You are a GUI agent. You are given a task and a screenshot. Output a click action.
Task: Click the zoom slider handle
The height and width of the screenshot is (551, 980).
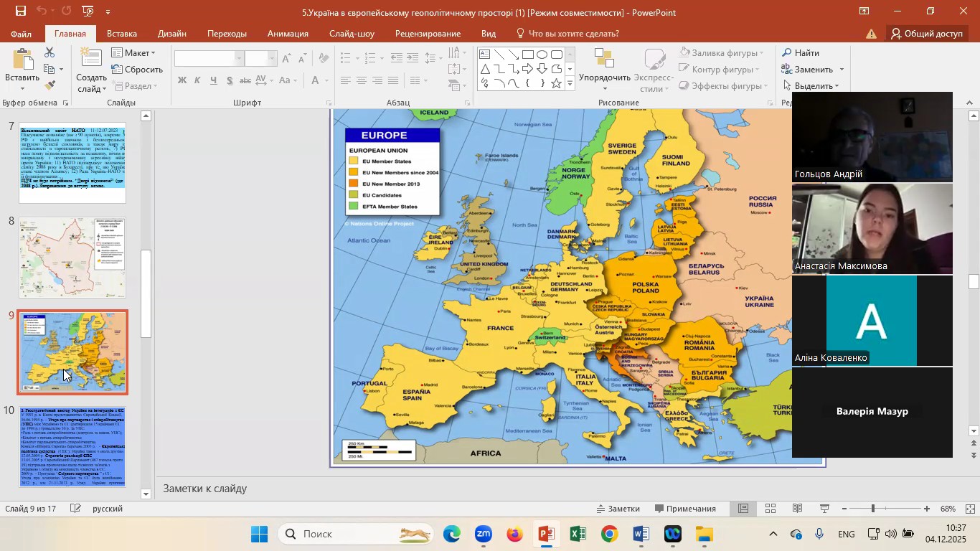[873, 509]
